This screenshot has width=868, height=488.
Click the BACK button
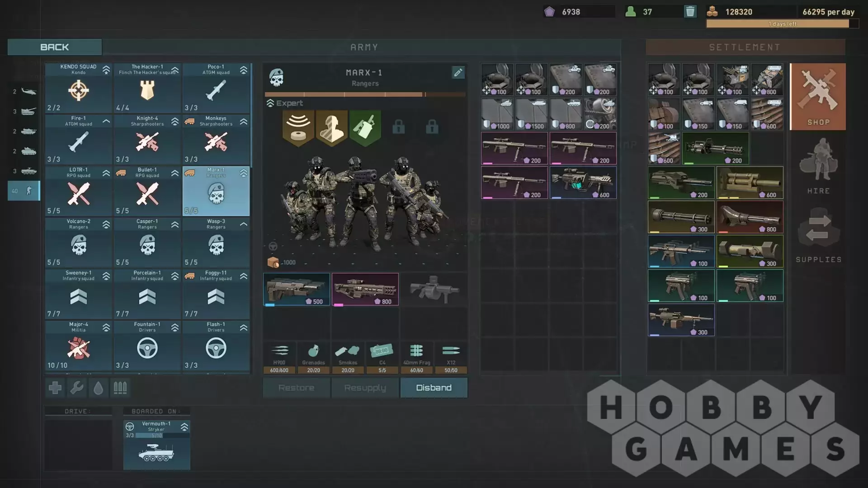pyautogui.click(x=55, y=47)
